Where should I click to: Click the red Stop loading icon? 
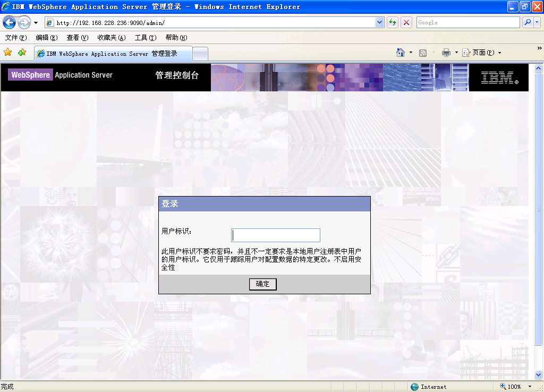pyautogui.click(x=406, y=22)
